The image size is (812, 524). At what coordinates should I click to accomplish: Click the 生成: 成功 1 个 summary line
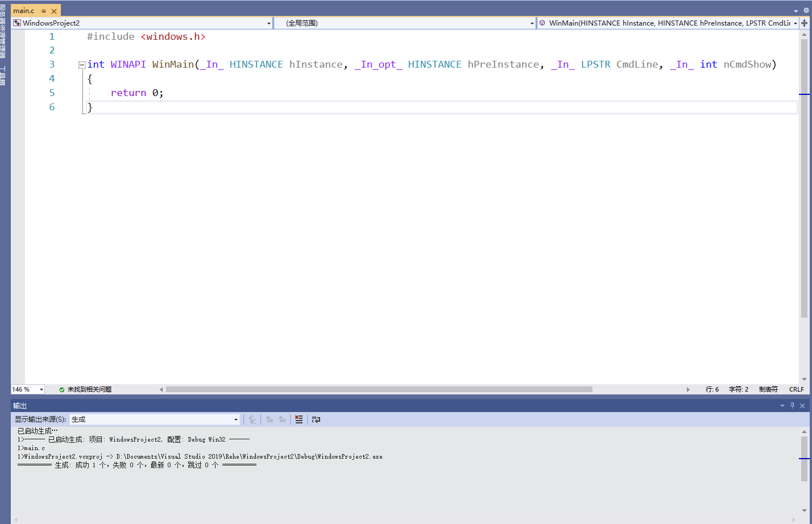[136, 465]
